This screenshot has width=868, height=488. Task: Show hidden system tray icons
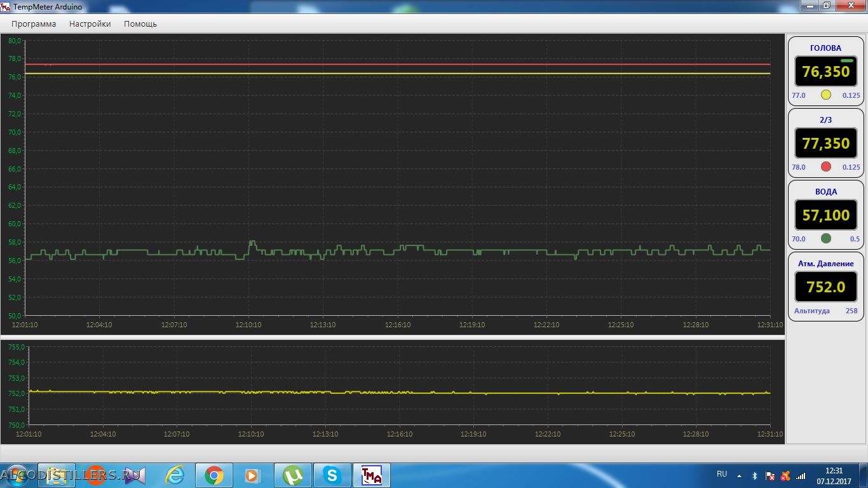[739, 475]
